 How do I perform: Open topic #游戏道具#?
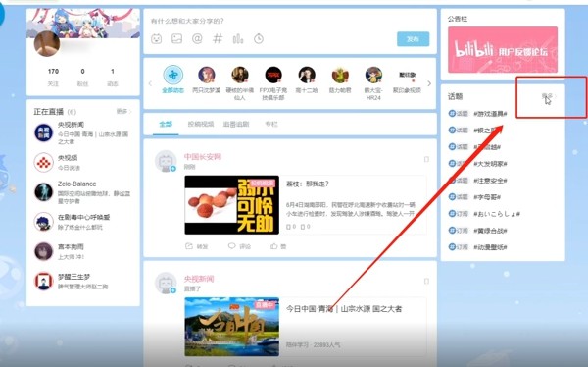[490, 114]
